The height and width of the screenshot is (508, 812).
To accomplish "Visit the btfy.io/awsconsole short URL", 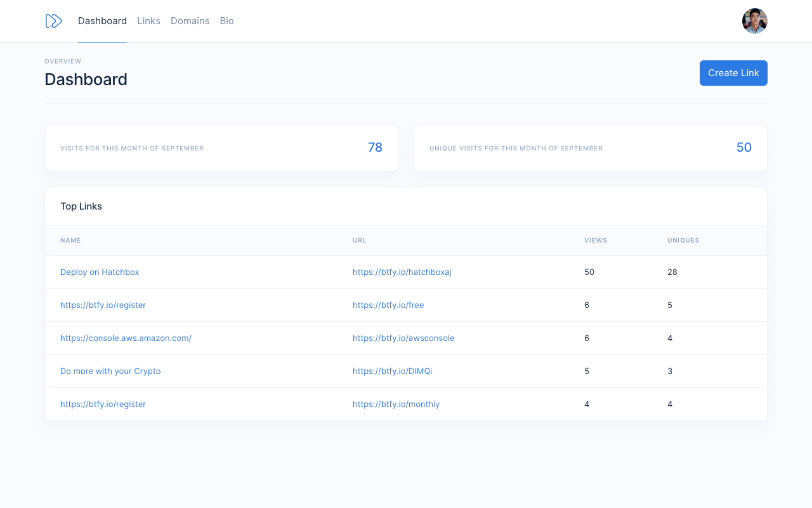I will point(403,338).
